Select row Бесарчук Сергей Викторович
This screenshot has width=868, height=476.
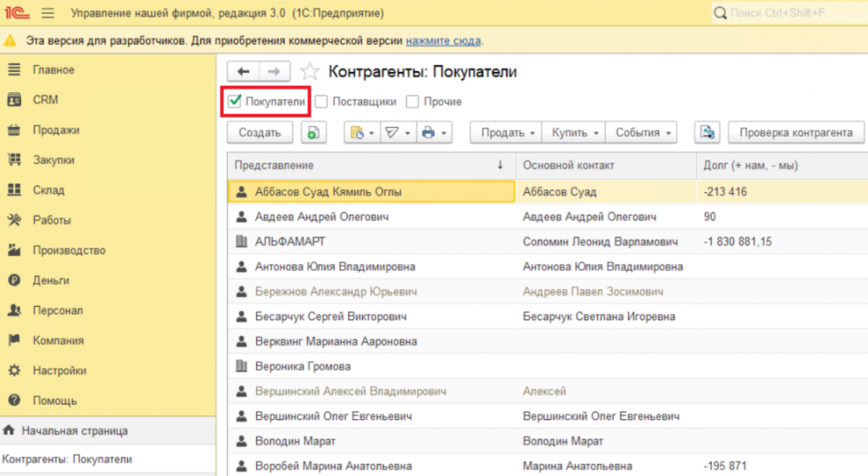tap(331, 316)
